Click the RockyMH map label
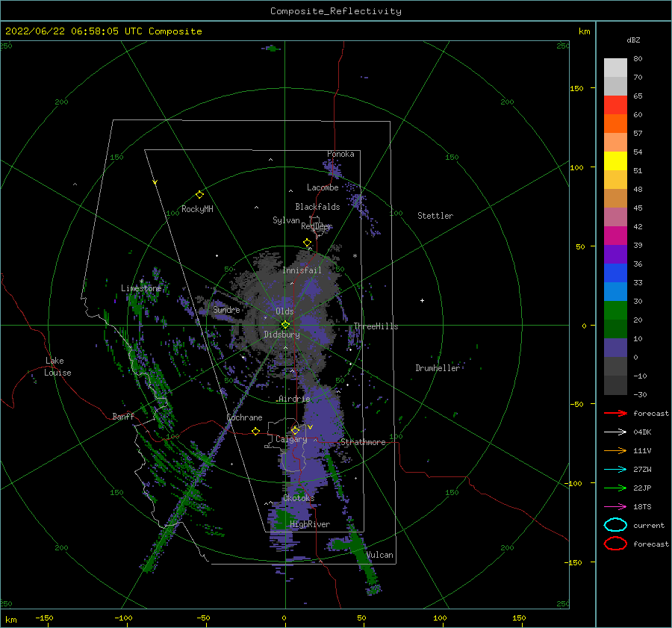 pos(197,209)
